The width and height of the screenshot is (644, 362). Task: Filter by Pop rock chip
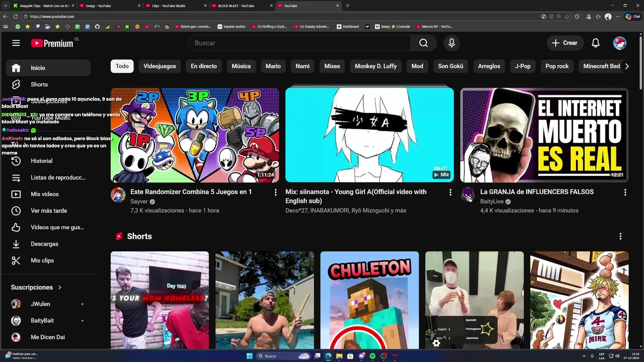click(557, 66)
